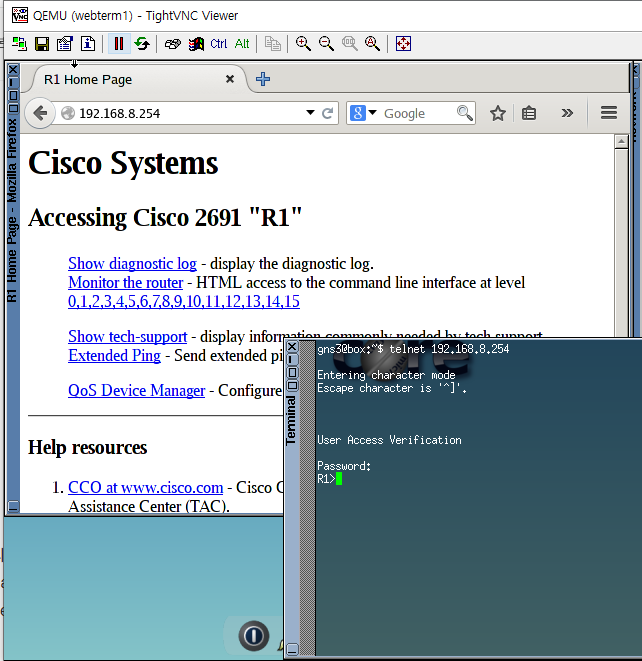
Task: Click the search magnifier icon in Firefox
Action: click(465, 113)
